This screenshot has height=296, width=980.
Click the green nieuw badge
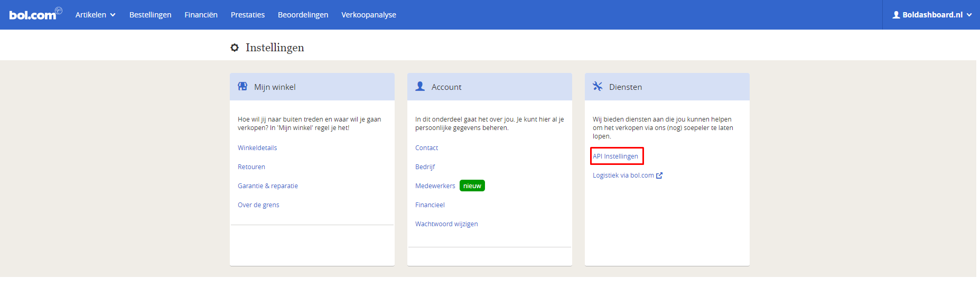pos(472,186)
